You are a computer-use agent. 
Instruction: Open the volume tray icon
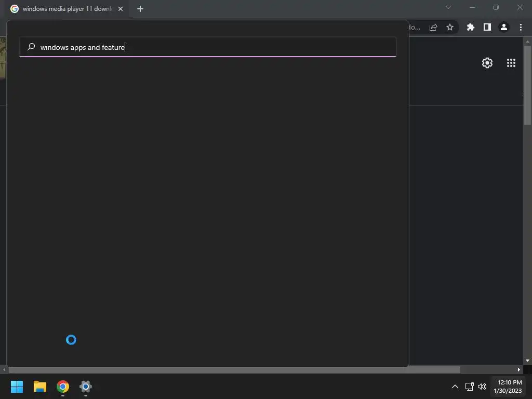coord(482,387)
